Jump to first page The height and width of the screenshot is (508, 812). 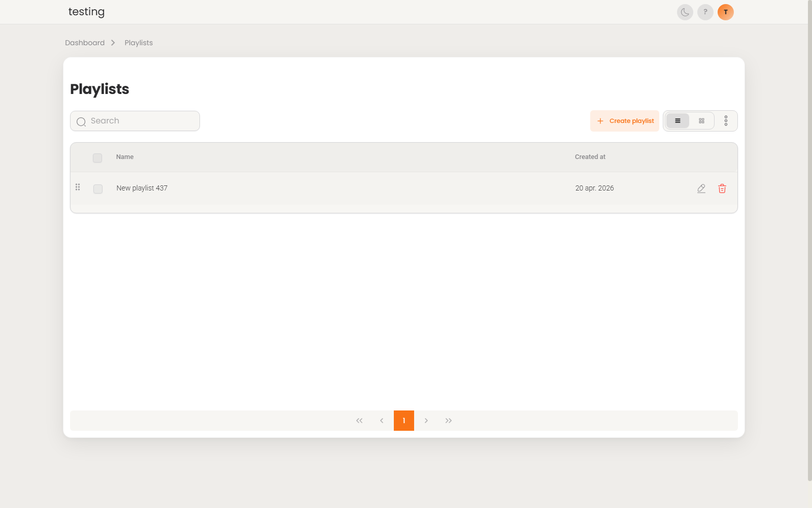[x=359, y=421]
